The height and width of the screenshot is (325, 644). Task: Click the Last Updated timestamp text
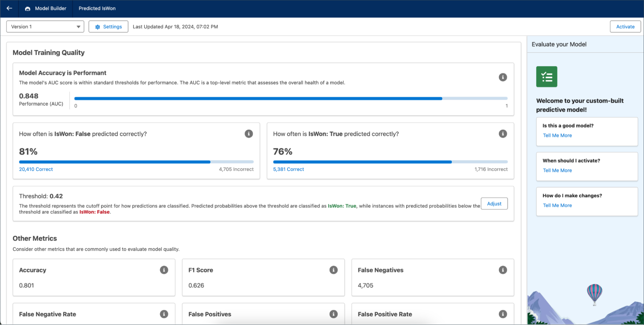pyautogui.click(x=175, y=26)
